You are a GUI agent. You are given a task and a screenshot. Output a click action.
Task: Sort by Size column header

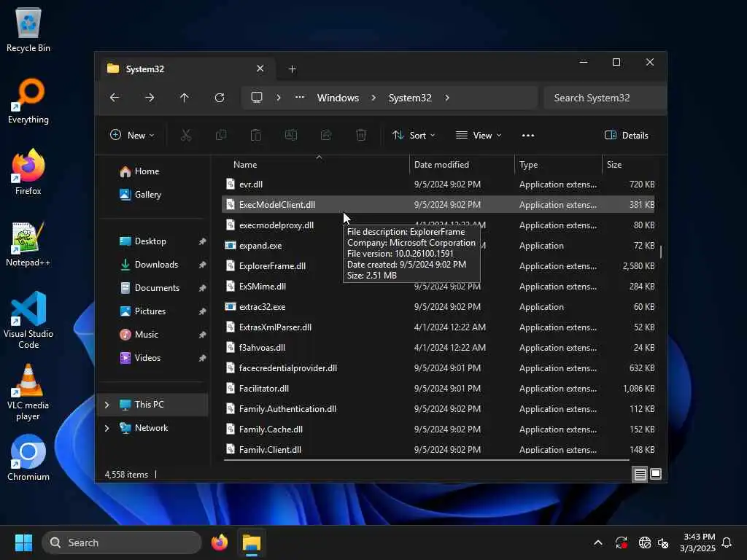614,164
